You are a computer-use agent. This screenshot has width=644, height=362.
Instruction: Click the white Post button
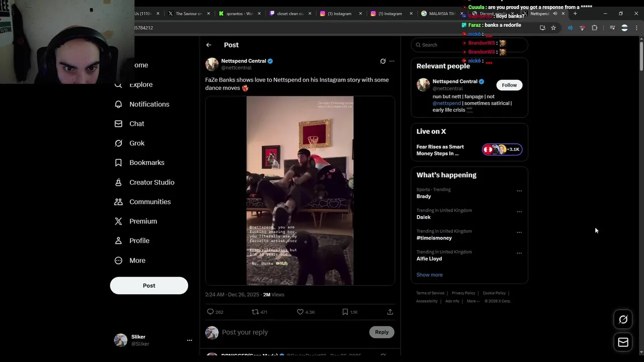coord(149,286)
